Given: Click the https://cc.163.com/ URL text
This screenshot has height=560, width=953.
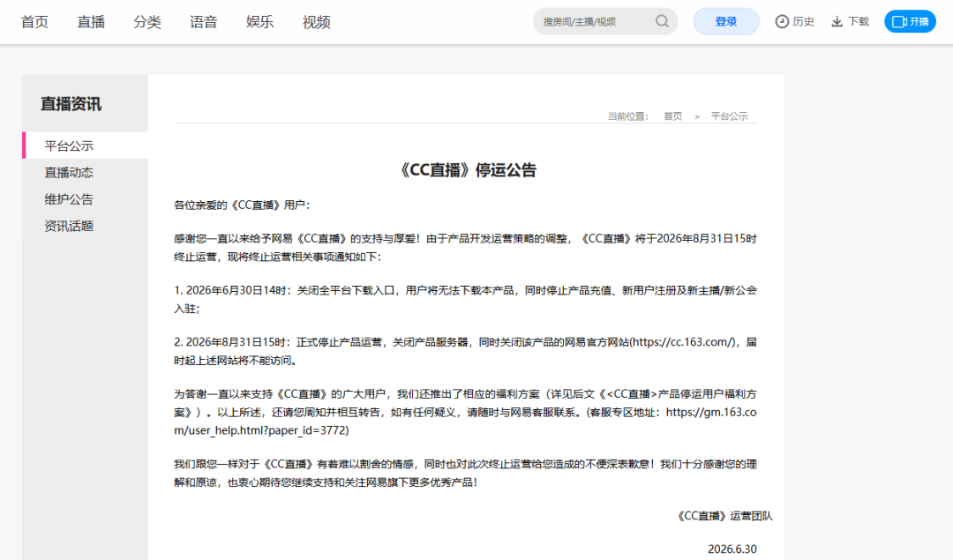Looking at the screenshot, I should (x=684, y=342).
